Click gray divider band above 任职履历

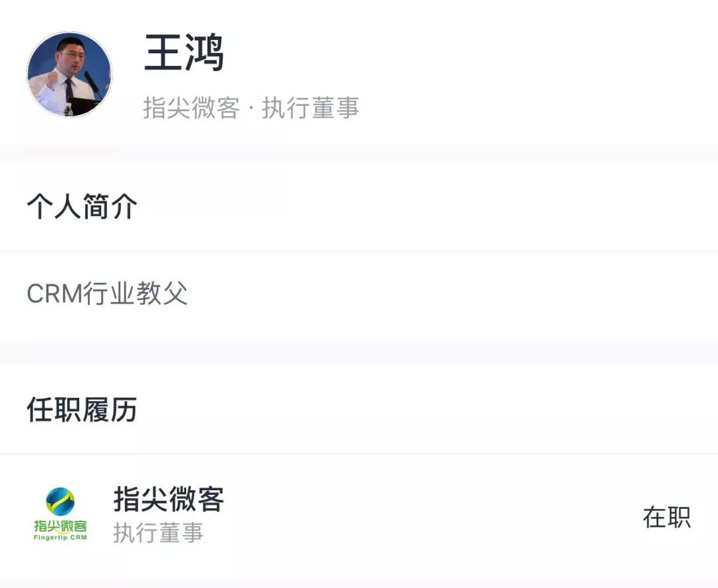(359, 353)
